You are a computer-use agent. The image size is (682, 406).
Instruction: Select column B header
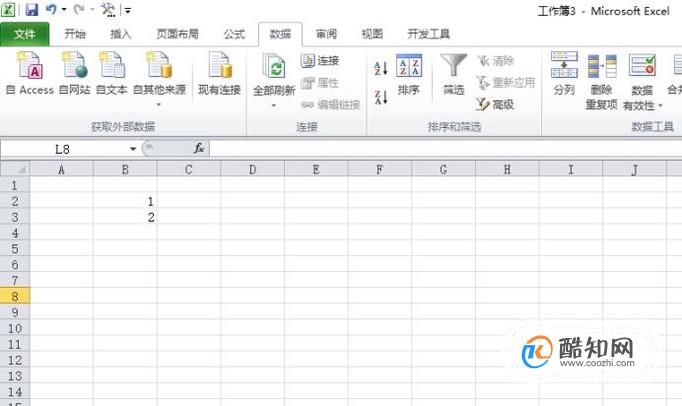[x=125, y=169]
